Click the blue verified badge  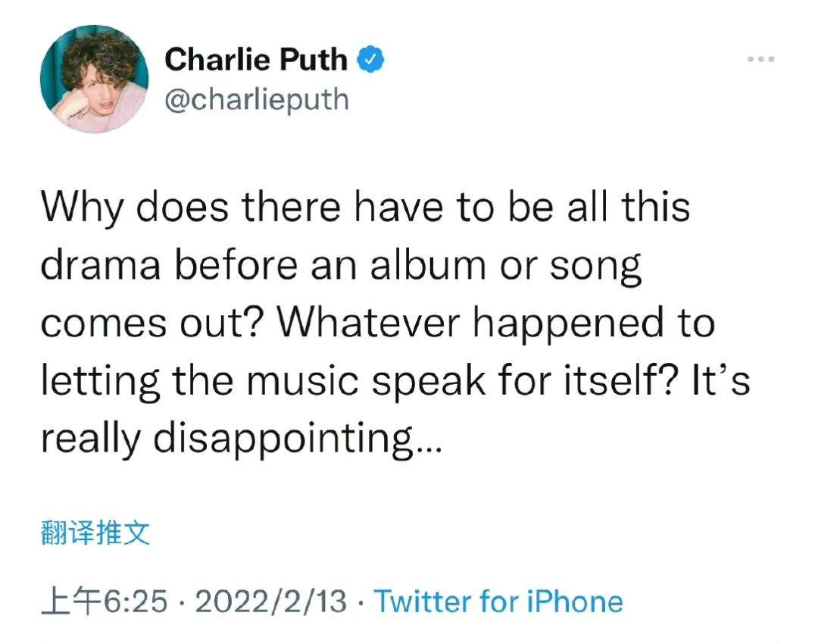pyautogui.click(x=371, y=60)
